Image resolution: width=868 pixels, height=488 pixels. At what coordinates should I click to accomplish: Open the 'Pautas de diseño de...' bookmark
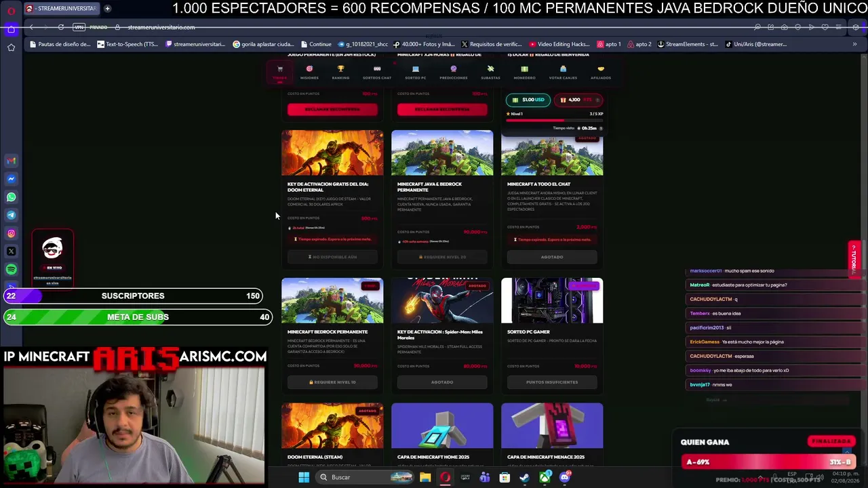coord(60,44)
